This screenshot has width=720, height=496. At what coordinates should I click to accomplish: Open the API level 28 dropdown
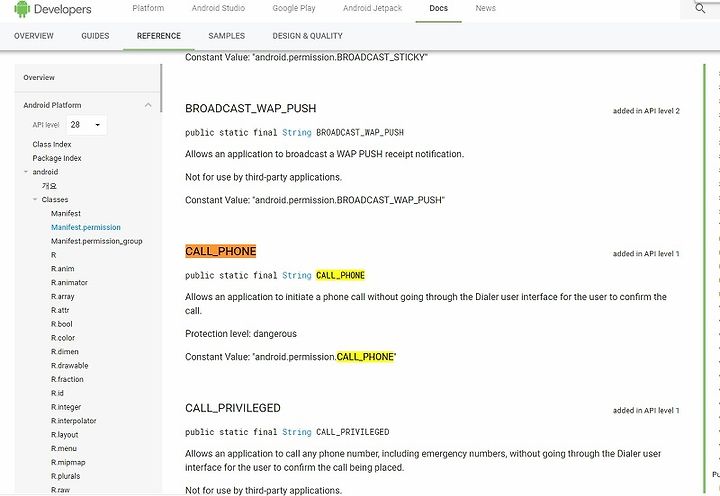click(86, 125)
